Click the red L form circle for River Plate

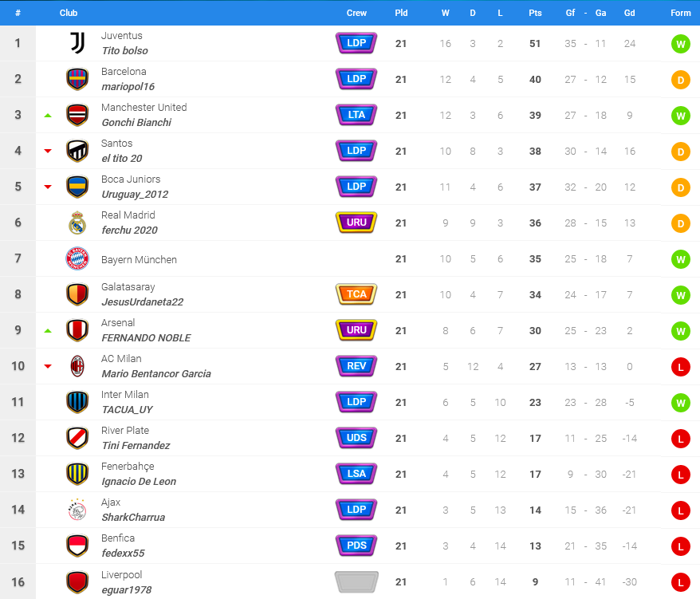pos(680,439)
